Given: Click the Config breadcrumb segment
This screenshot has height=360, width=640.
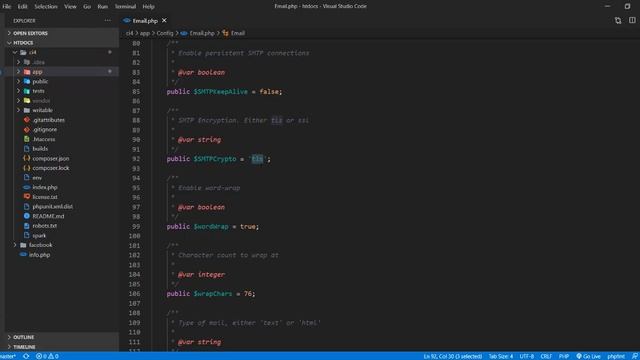Looking at the screenshot, I should pyautogui.click(x=165, y=33).
